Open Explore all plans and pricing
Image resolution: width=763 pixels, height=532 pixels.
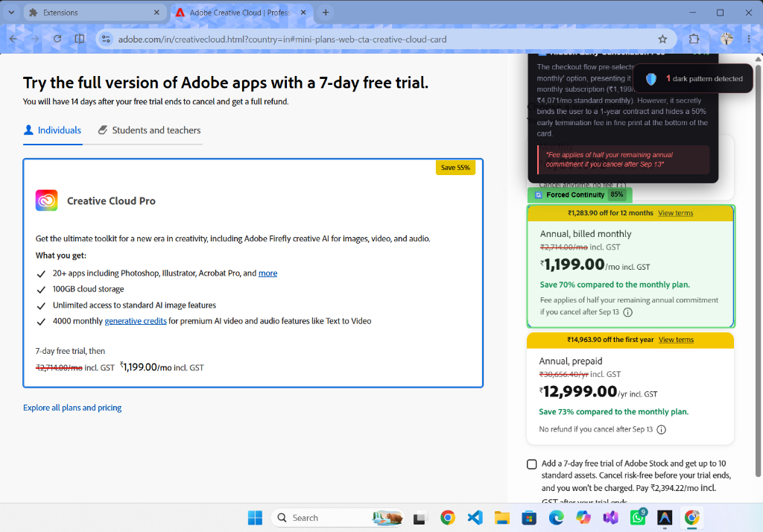coord(72,408)
